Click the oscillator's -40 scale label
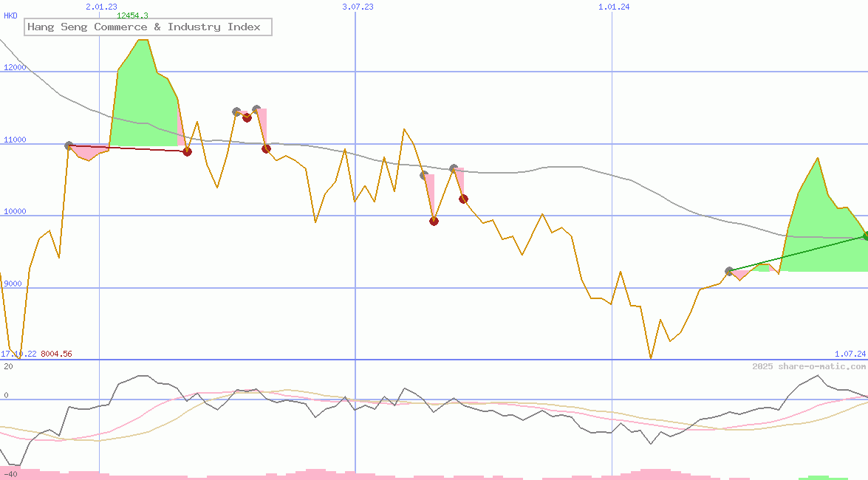The height and width of the screenshot is (480, 868). 10,473
